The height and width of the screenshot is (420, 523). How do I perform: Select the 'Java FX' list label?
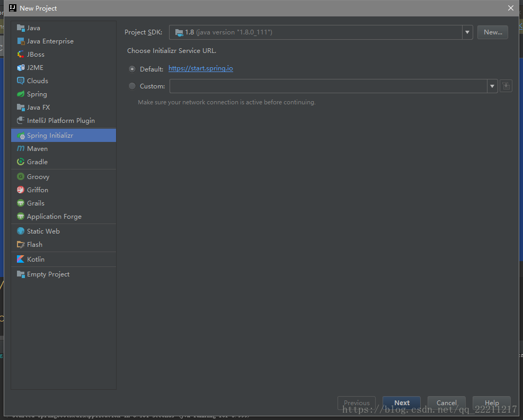[x=38, y=108]
